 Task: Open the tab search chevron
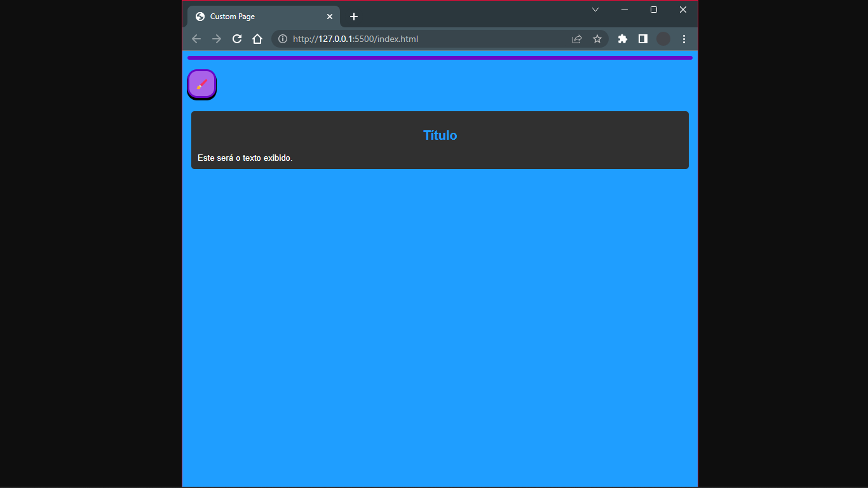click(x=595, y=10)
